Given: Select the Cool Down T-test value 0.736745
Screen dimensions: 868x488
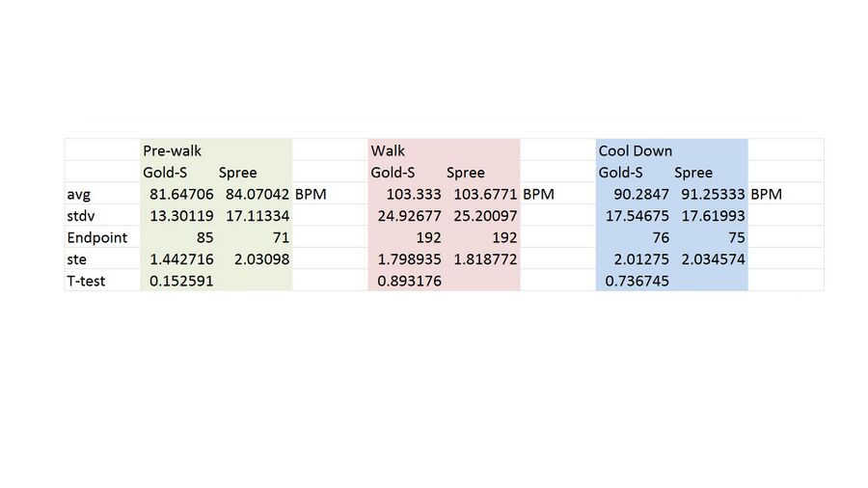Looking at the screenshot, I should click(637, 281).
